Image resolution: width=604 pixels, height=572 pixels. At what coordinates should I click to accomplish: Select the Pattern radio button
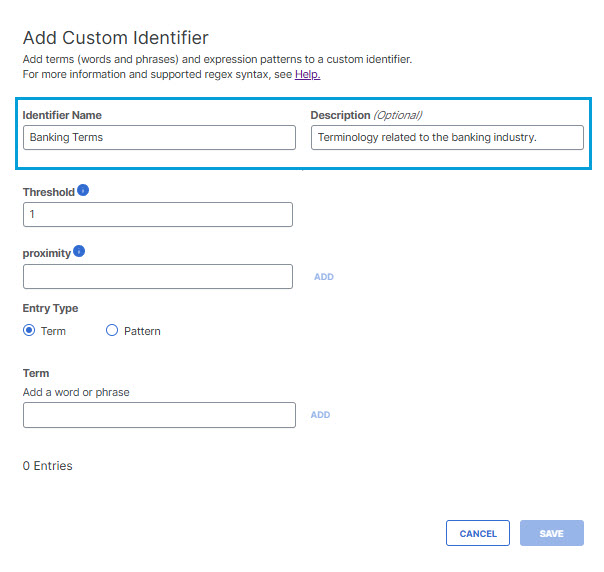tap(112, 330)
